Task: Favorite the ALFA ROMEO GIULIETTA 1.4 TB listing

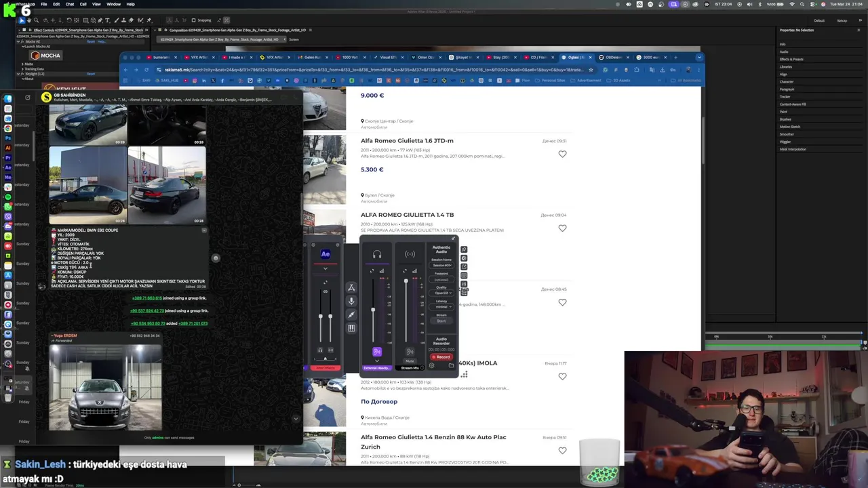Action: click(562, 228)
